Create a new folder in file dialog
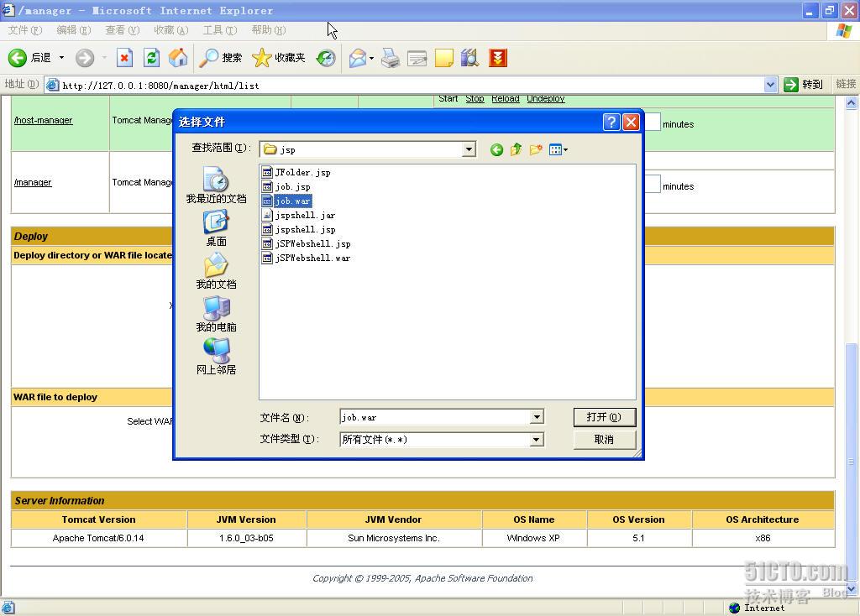 tap(536, 149)
